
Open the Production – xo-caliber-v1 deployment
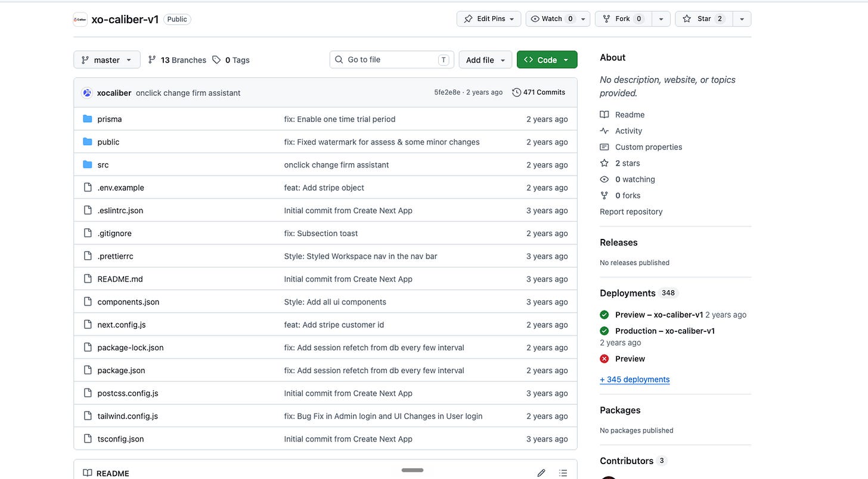[665, 331]
